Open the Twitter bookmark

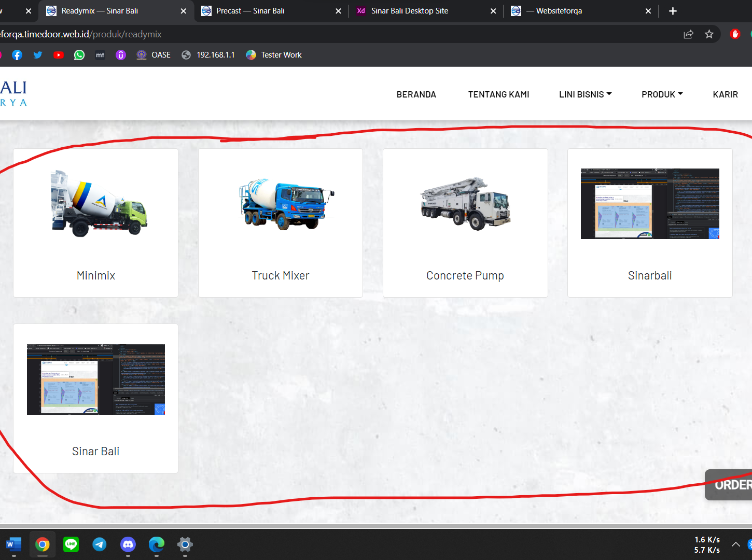coord(38,55)
